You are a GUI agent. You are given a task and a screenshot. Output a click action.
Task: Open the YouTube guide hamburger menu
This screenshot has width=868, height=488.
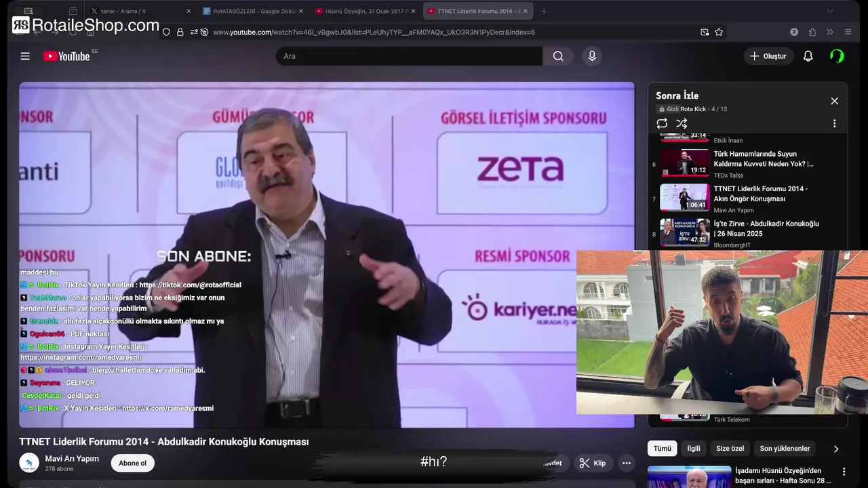click(x=25, y=56)
